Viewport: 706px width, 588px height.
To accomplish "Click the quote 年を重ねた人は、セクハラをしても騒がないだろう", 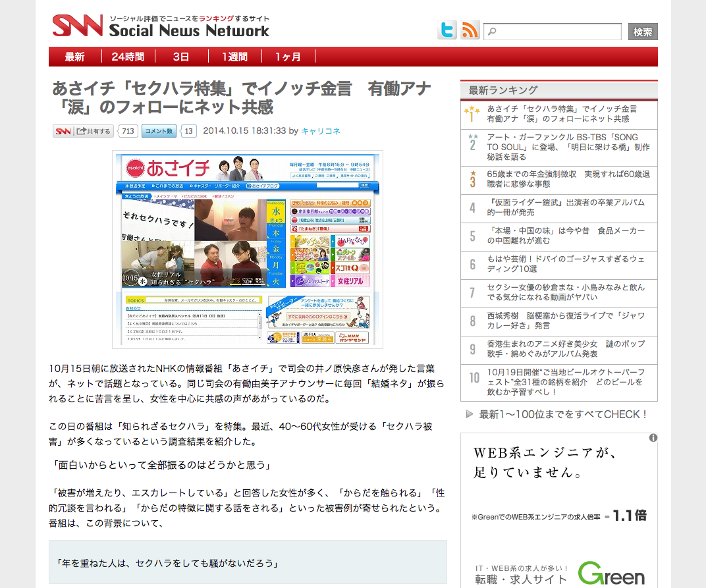I will (167, 563).
